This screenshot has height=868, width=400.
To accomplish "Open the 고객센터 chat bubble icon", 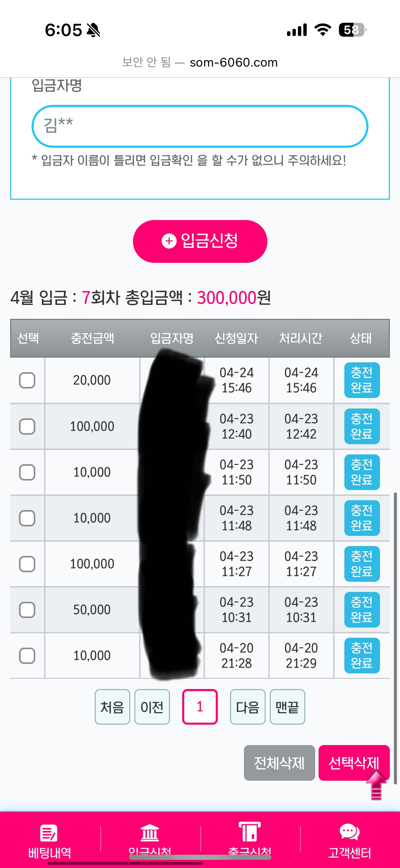I will pos(349,832).
